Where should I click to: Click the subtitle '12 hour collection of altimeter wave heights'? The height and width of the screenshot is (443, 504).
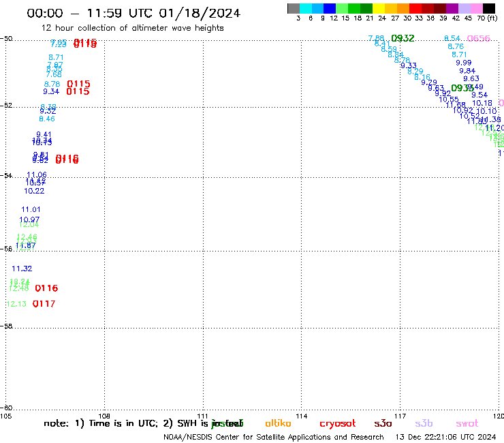point(132,28)
